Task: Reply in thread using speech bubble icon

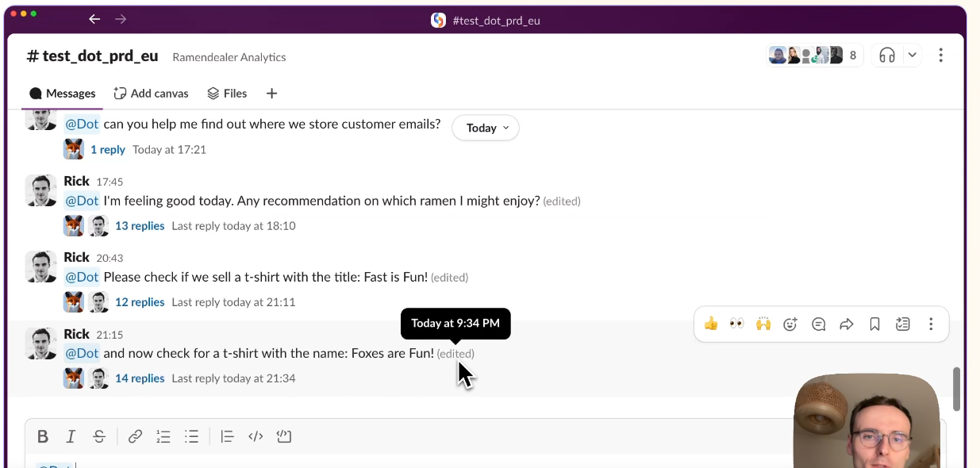Action: [819, 324]
